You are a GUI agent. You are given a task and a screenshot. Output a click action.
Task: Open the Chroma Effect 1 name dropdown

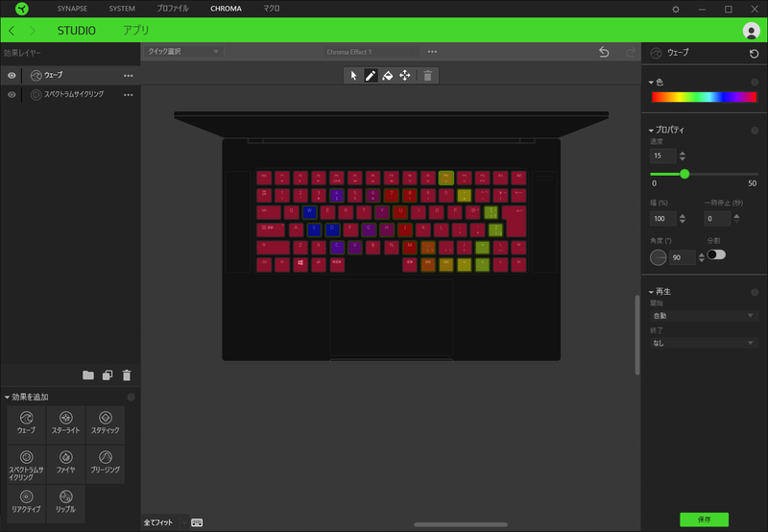(371, 52)
